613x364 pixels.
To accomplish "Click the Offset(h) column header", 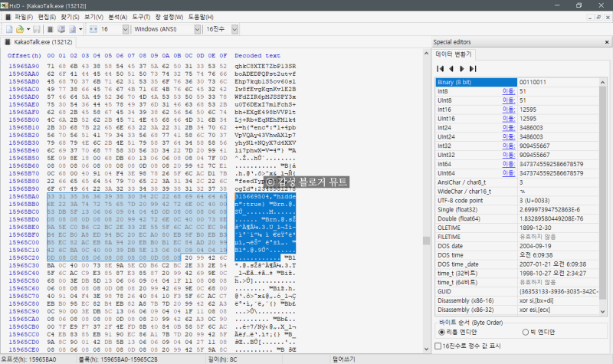I will coord(25,55).
